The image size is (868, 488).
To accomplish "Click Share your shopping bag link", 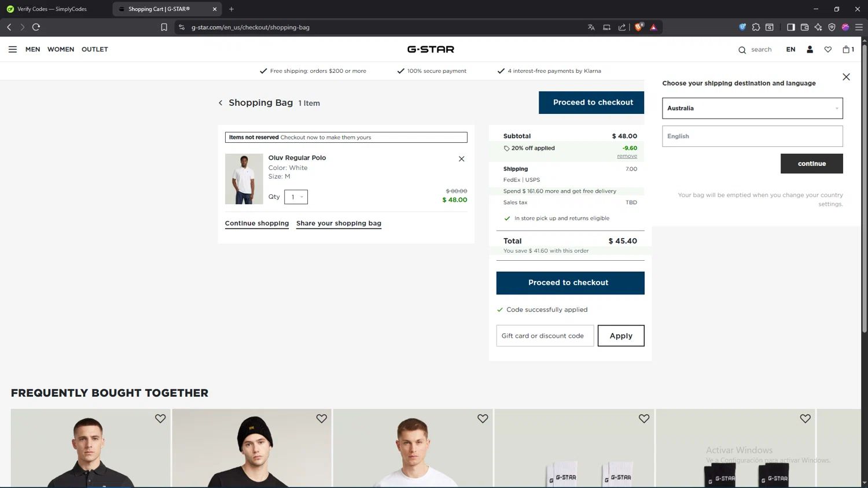I will point(339,223).
